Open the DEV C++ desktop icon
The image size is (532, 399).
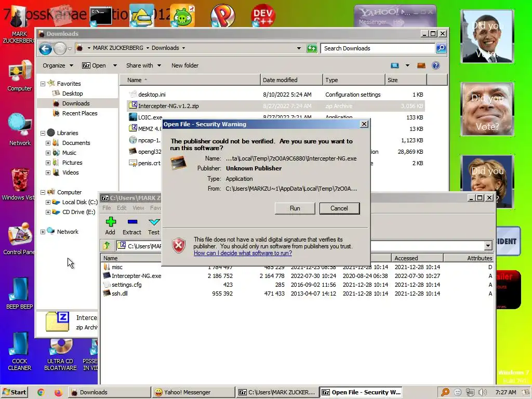(262, 15)
